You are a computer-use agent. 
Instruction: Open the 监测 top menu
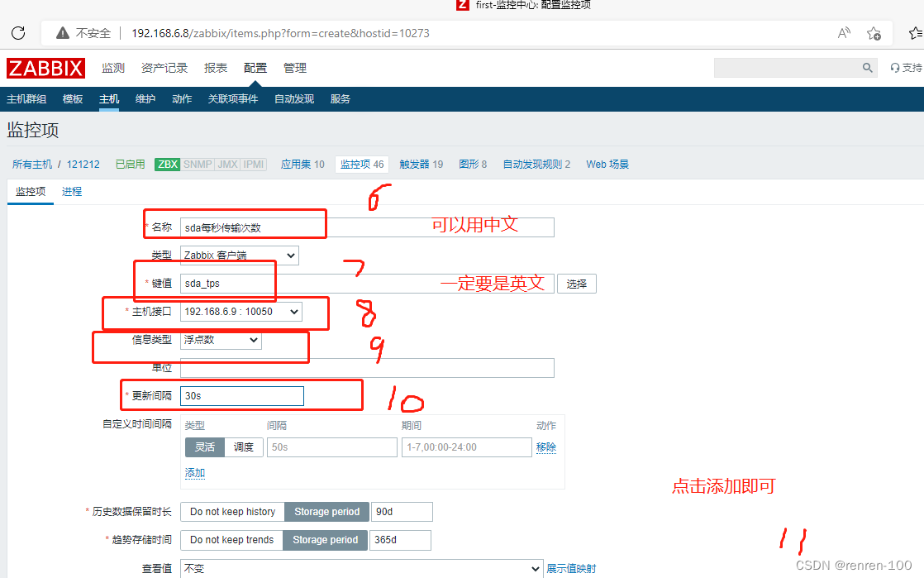(x=113, y=68)
